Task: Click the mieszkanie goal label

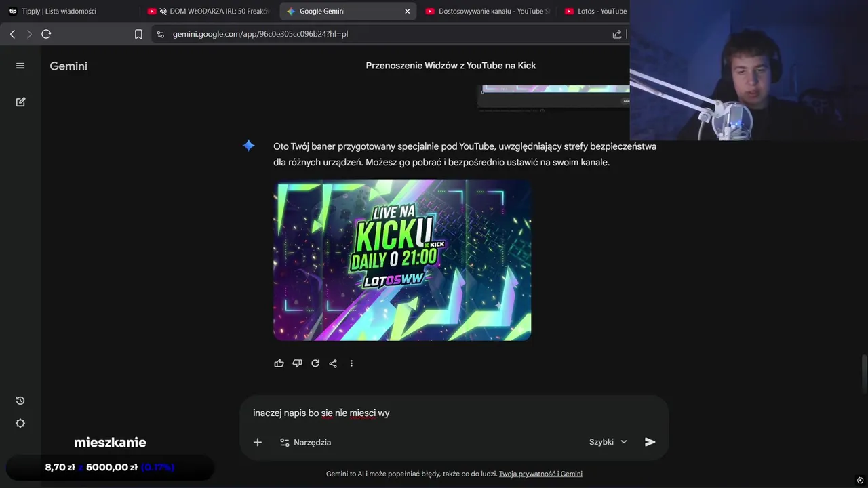Action: pyautogui.click(x=110, y=443)
